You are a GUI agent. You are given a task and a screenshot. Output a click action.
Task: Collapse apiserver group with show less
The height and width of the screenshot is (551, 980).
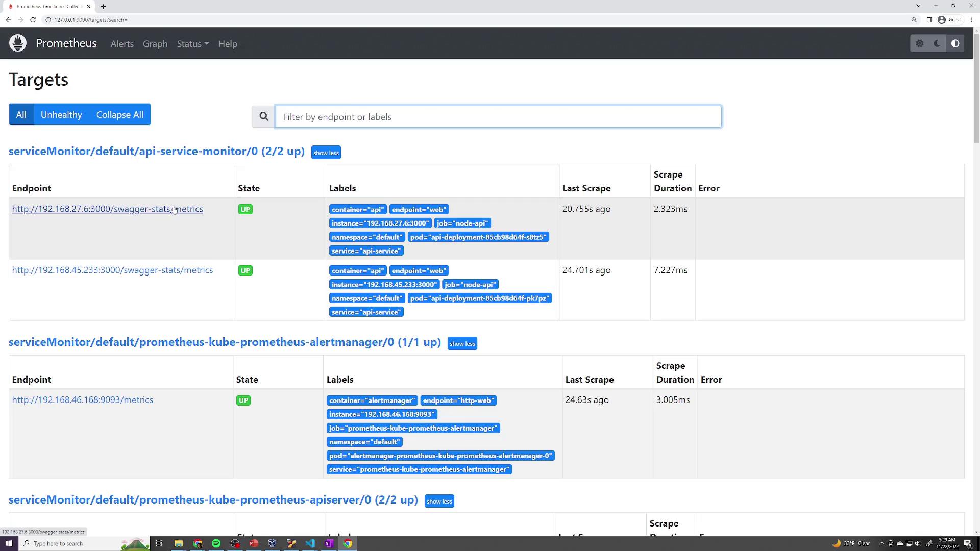(439, 502)
